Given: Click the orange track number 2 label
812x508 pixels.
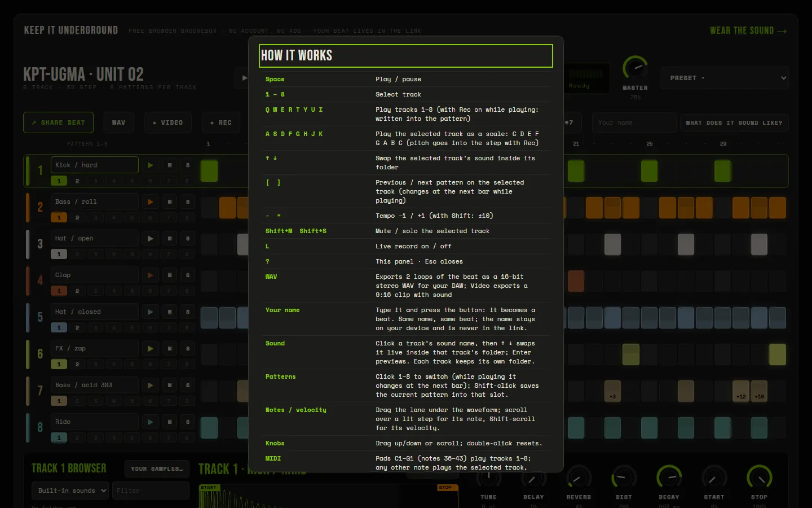Looking at the screenshot, I should (x=40, y=207).
